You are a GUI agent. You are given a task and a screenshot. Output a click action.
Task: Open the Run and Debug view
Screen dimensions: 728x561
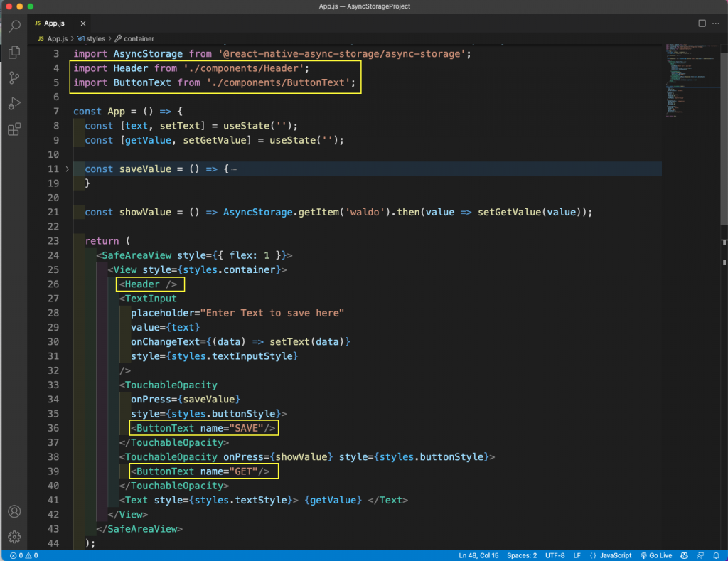(14, 103)
